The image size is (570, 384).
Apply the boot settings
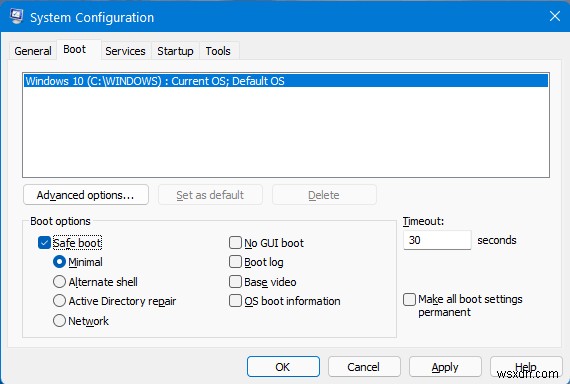[x=445, y=367]
